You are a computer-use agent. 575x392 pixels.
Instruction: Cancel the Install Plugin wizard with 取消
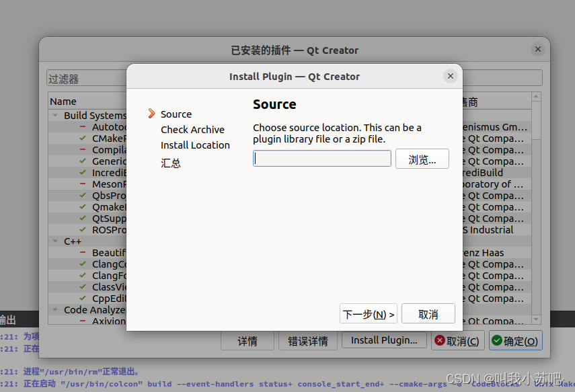click(428, 313)
